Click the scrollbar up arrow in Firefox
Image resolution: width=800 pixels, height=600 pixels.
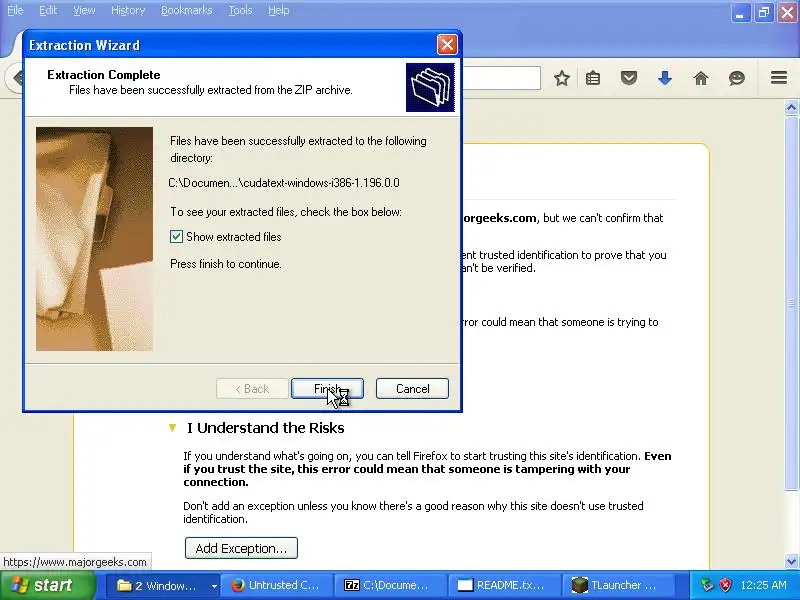791,107
